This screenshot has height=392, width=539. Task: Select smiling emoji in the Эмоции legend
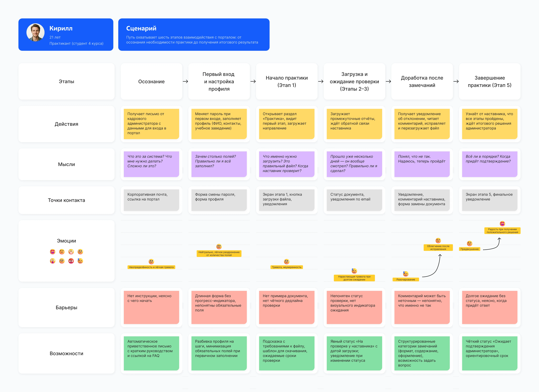click(62, 252)
